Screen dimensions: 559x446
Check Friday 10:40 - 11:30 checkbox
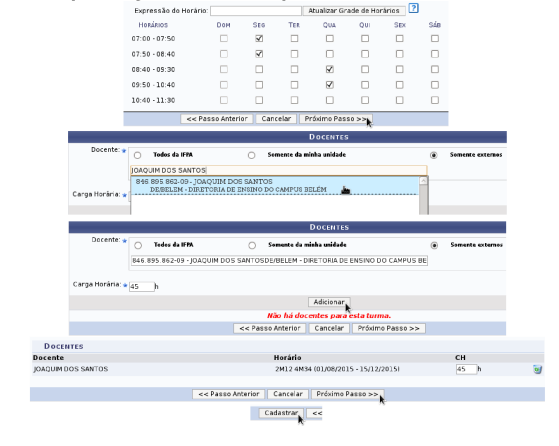[400, 100]
